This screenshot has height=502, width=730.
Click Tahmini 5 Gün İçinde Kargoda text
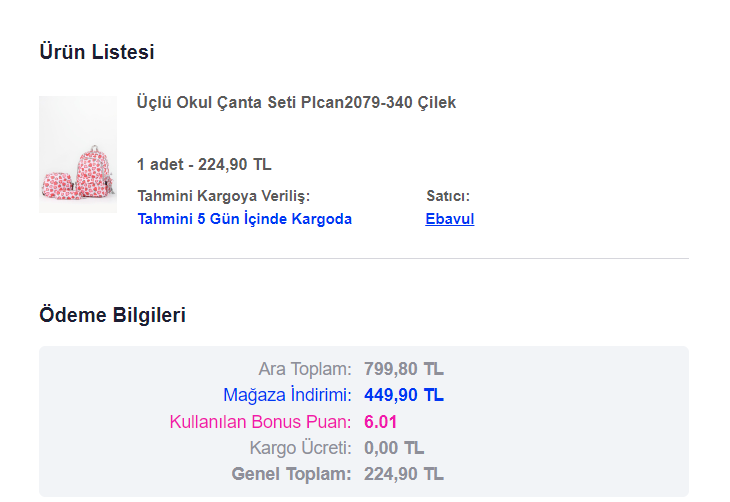pos(244,219)
